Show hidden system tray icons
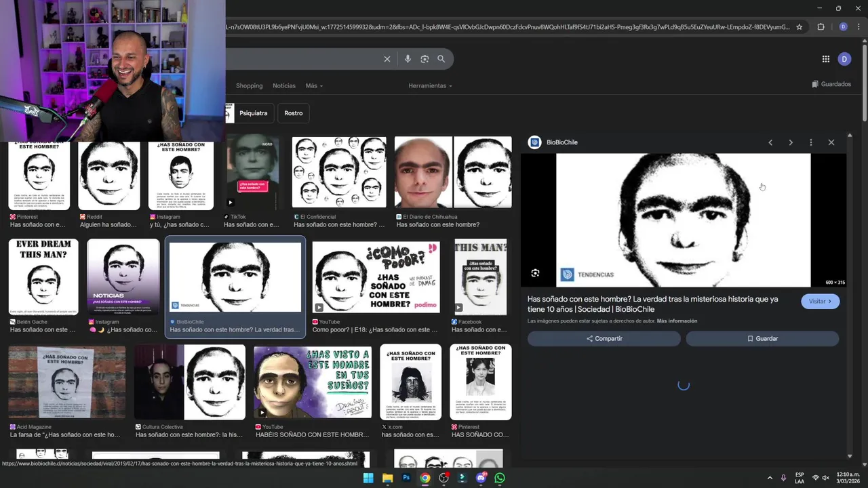This screenshot has width=868, height=488. [770, 478]
